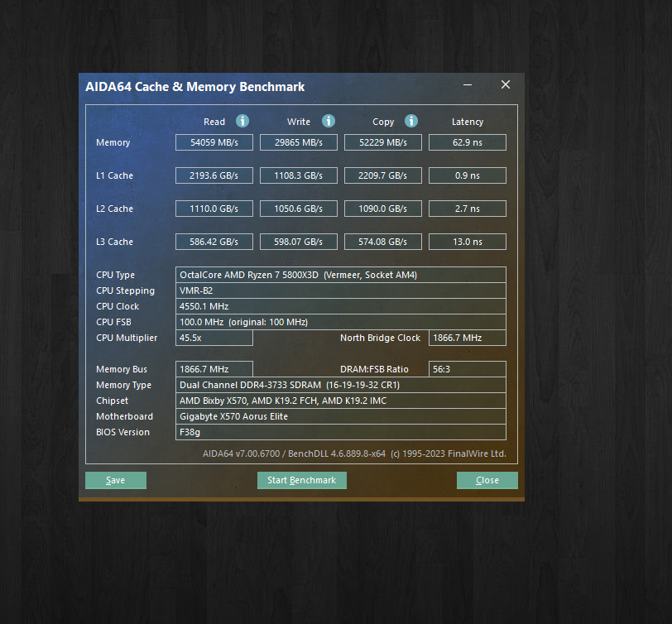Click the Save button
The height and width of the screenshot is (624, 672).
click(x=116, y=480)
